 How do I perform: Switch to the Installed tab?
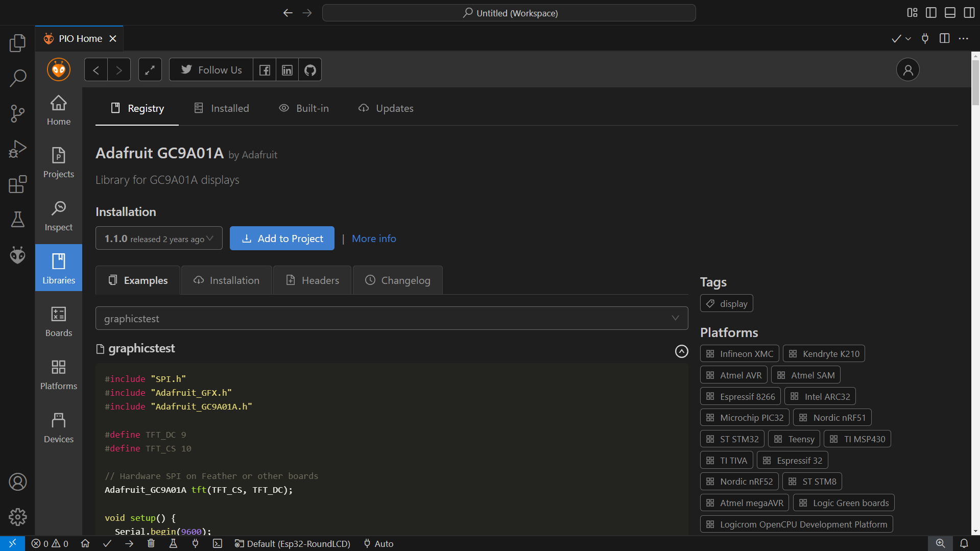point(221,108)
